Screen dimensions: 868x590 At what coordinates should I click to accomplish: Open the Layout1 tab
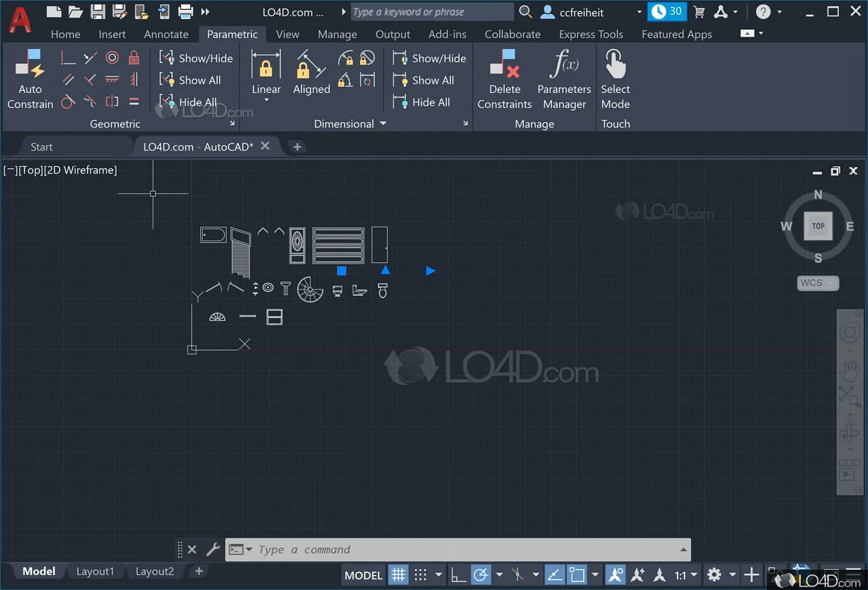click(x=95, y=571)
